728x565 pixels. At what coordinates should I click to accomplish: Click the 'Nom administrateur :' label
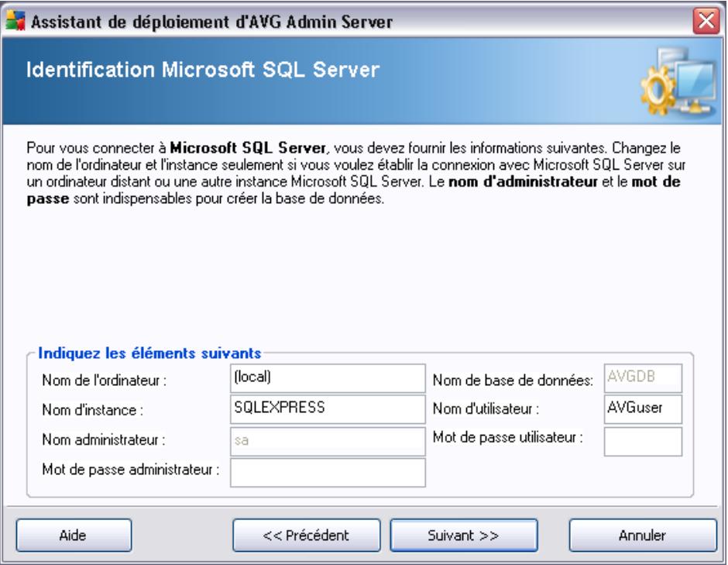point(104,439)
